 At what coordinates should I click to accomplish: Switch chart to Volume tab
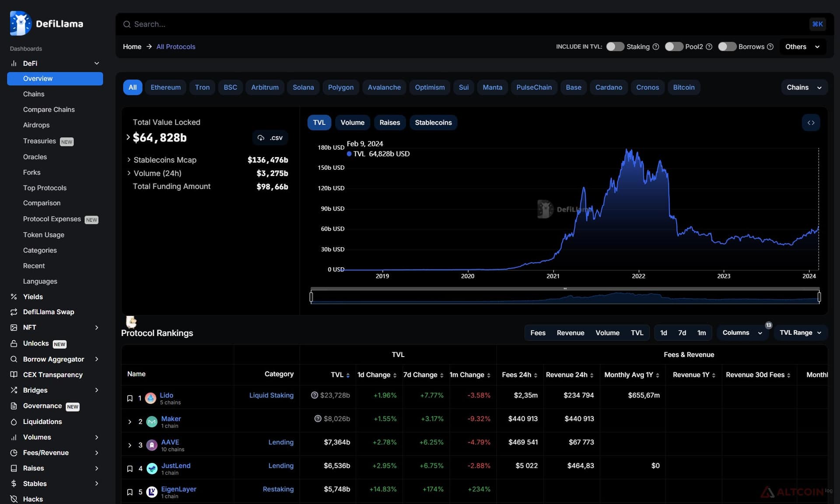tap(352, 122)
